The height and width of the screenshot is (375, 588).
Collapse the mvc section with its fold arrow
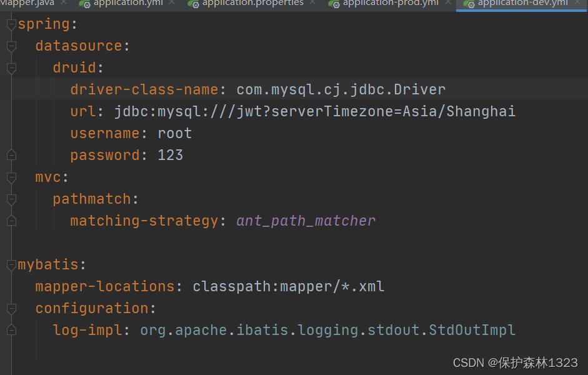pyautogui.click(x=11, y=177)
